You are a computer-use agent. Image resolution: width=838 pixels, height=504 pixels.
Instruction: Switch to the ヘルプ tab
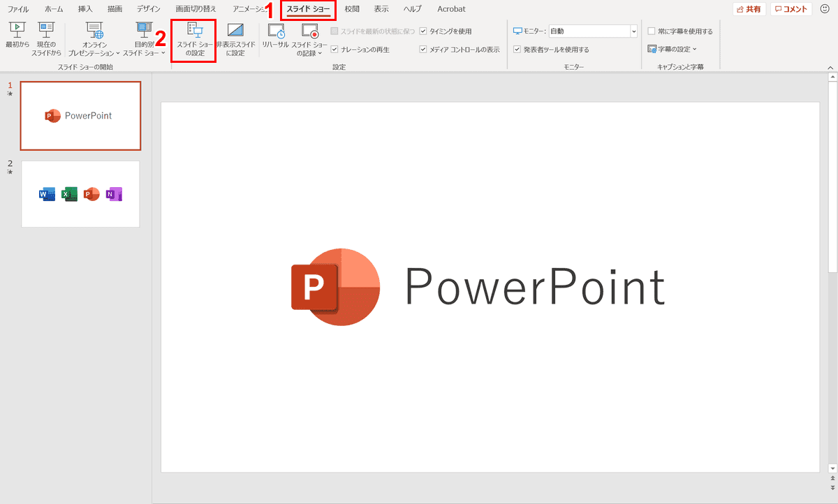(x=412, y=9)
